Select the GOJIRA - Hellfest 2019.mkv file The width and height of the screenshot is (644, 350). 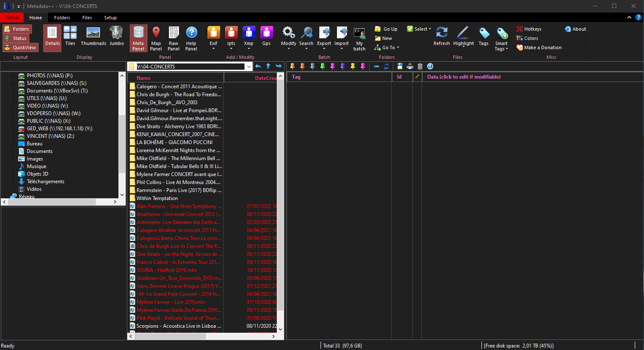[166, 270]
